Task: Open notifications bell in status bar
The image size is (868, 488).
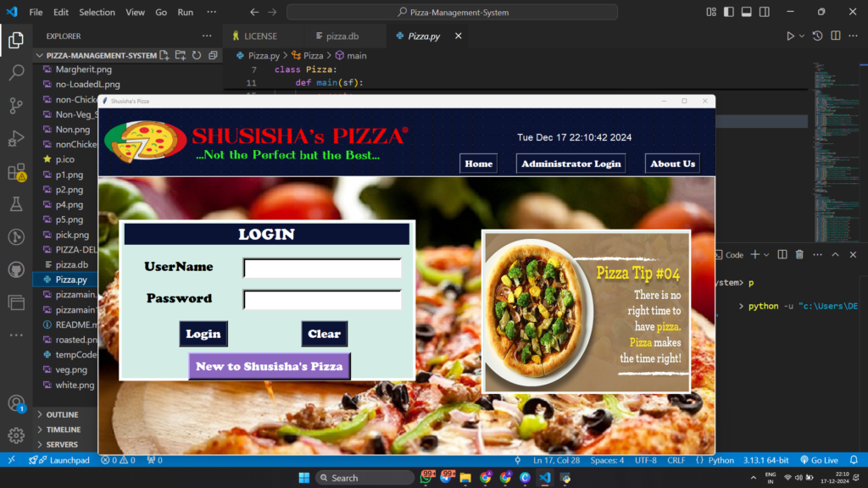Action: [x=854, y=460]
